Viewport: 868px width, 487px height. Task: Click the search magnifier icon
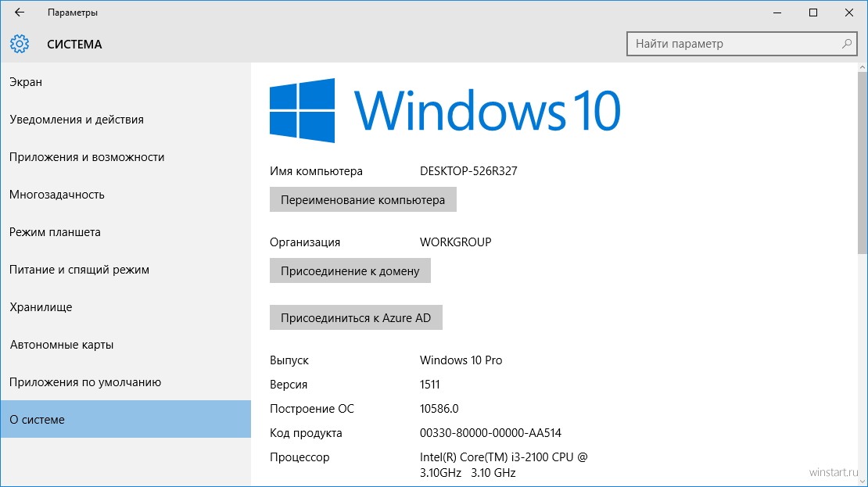click(x=846, y=44)
